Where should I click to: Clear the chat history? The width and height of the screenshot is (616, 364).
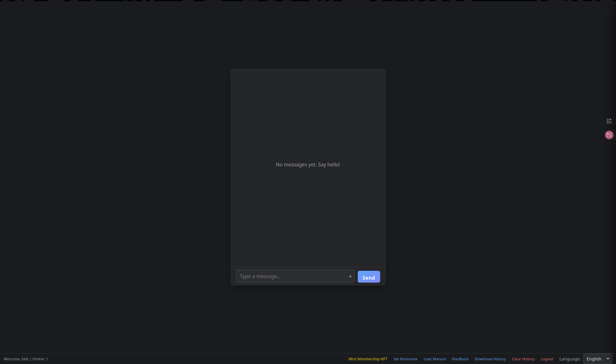point(523,359)
